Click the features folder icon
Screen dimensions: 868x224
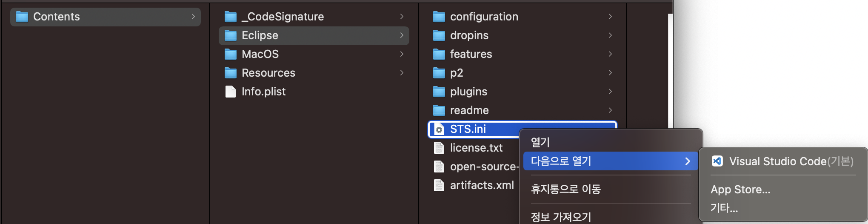(x=439, y=54)
